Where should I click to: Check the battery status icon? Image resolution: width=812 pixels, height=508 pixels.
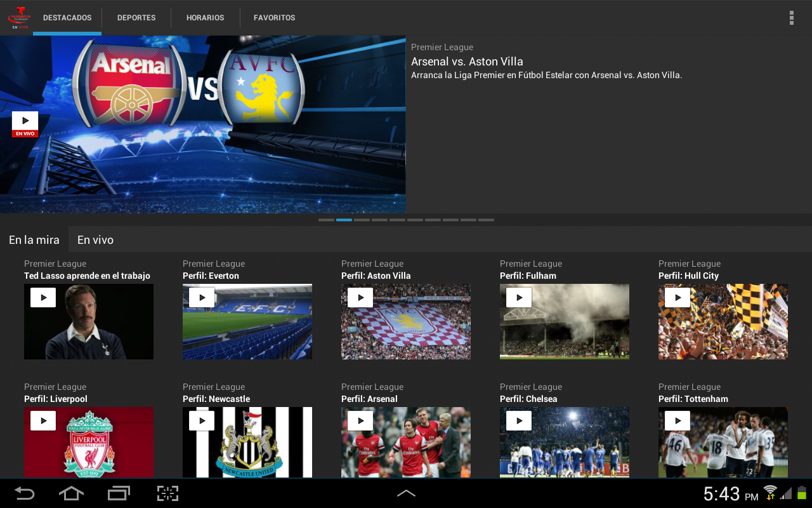coord(802,493)
